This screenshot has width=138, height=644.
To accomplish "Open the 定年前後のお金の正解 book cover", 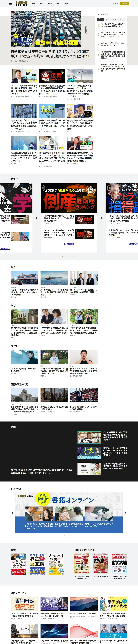I will tap(37, 564).
